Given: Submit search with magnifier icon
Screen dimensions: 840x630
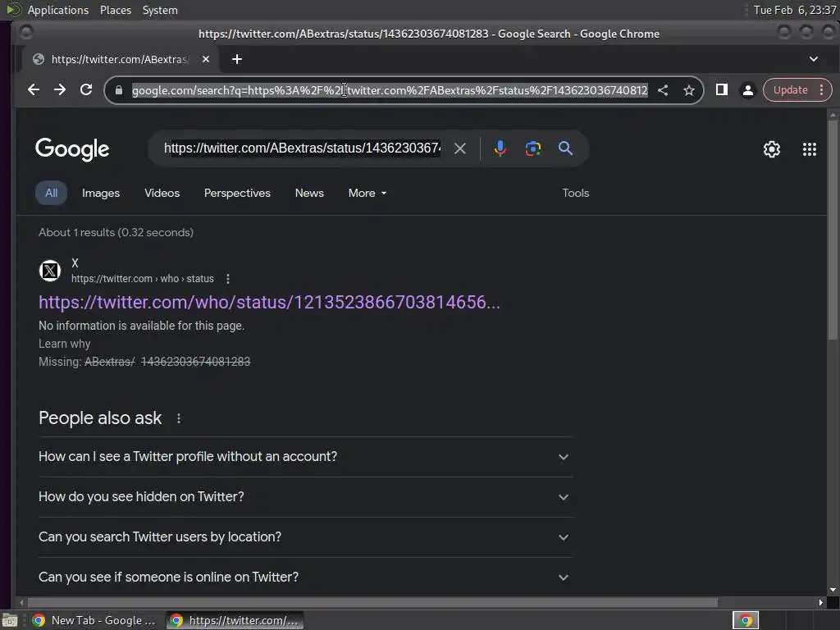Looking at the screenshot, I should (566, 148).
